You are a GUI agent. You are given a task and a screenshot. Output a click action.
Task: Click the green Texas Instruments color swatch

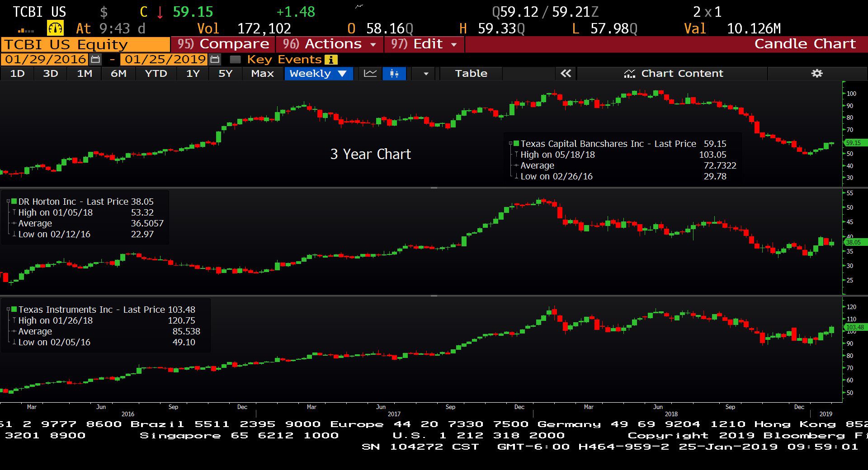pyautogui.click(x=14, y=309)
